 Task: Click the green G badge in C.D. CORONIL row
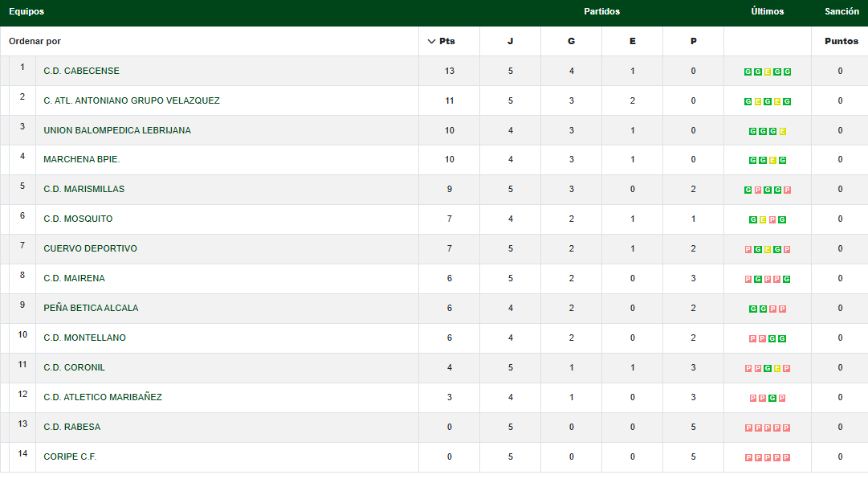tap(768, 369)
